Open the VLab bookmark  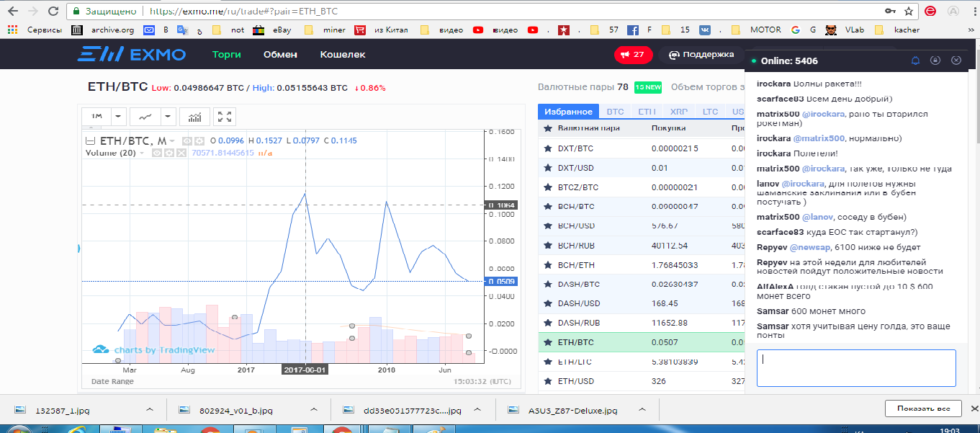tap(845, 30)
